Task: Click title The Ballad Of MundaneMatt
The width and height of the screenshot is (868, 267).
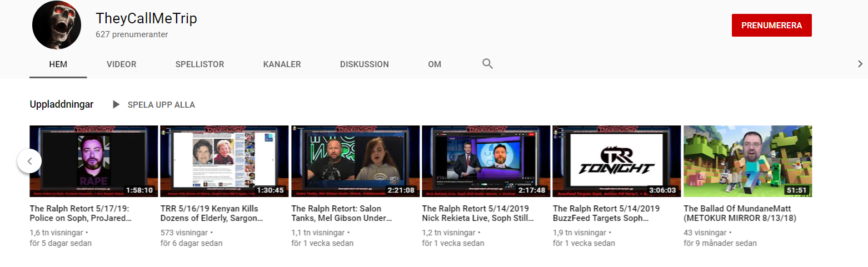Action: [x=740, y=214]
